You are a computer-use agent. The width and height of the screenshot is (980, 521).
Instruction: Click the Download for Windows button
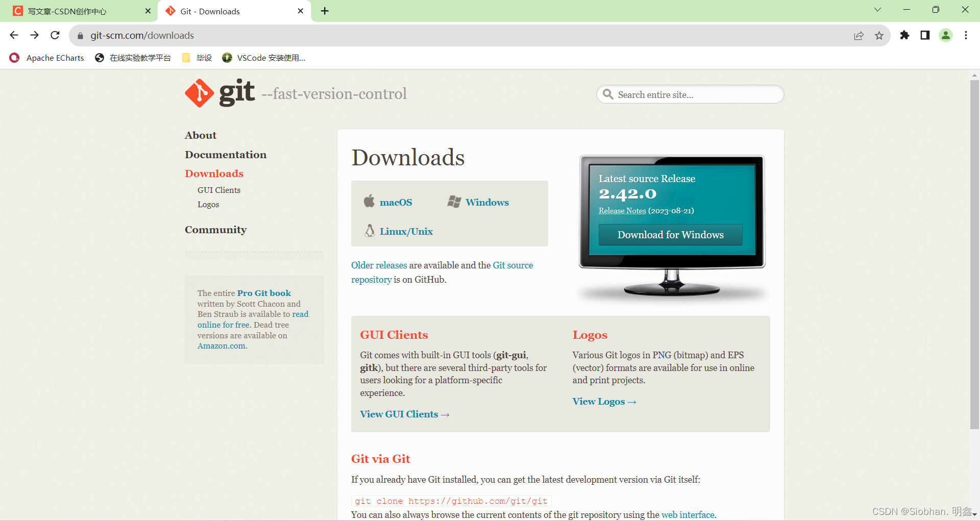click(671, 235)
